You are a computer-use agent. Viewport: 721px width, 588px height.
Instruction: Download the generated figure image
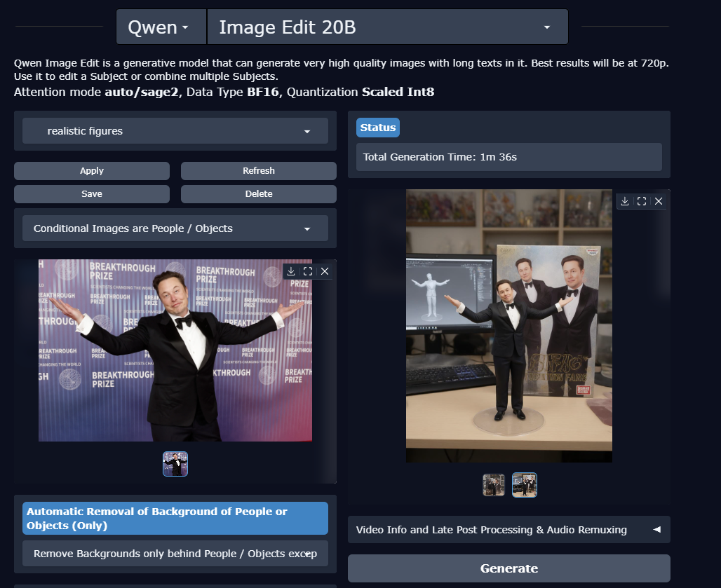(x=624, y=201)
